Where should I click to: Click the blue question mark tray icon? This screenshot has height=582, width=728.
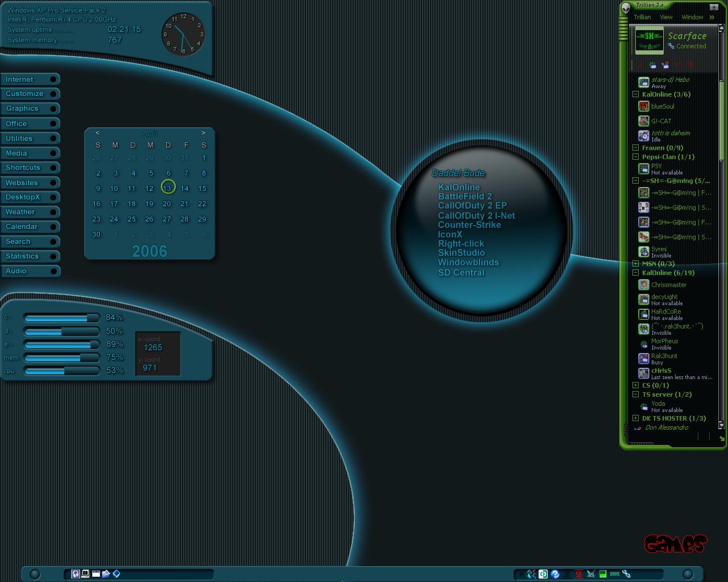555,574
